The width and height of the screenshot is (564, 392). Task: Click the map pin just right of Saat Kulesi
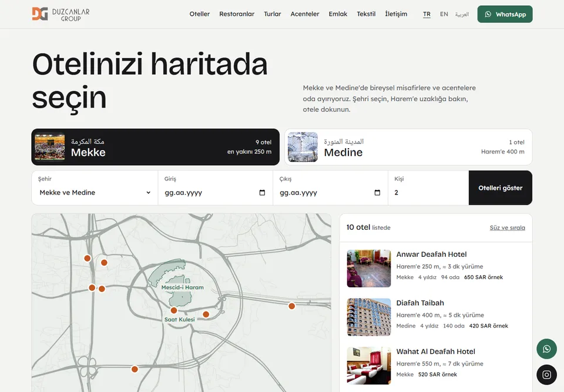(x=206, y=314)
